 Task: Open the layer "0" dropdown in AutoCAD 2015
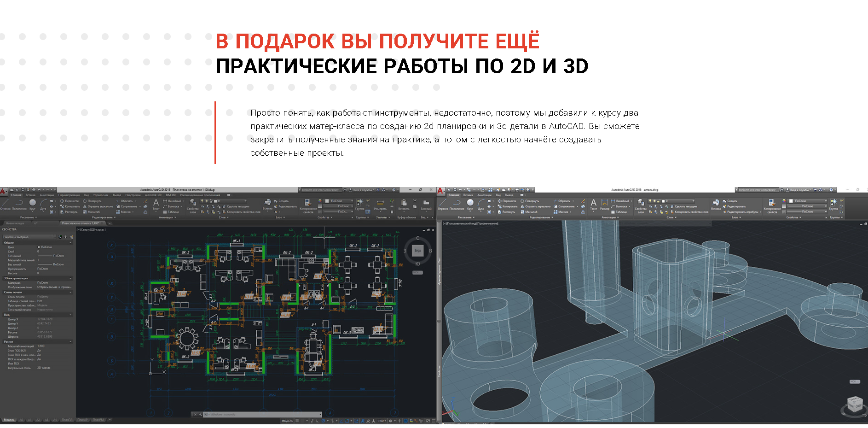tap(224, 201)
